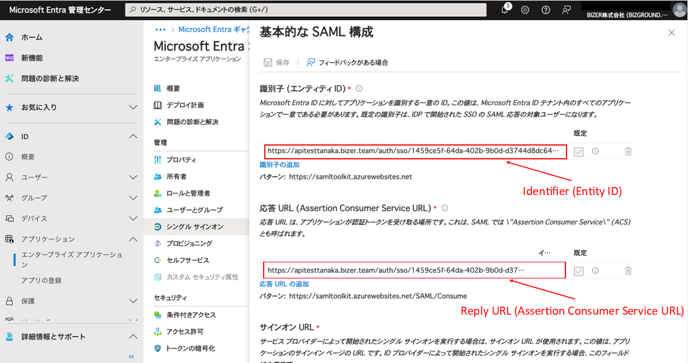
Task: Expand the グループ chevron in the sidebar
Action: 133,198
